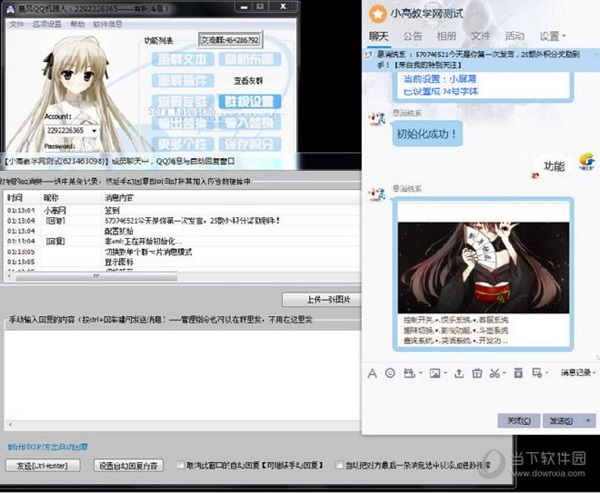The width and height of the screenshot is (600, 493).
Task: Click the blue link above the send button
Action: point(48,447)
